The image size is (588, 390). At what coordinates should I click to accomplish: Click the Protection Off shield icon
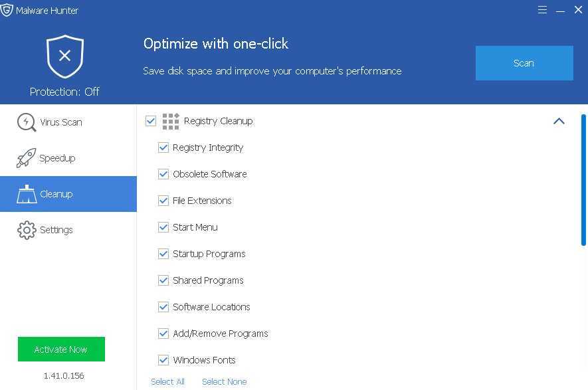(65, 56)
